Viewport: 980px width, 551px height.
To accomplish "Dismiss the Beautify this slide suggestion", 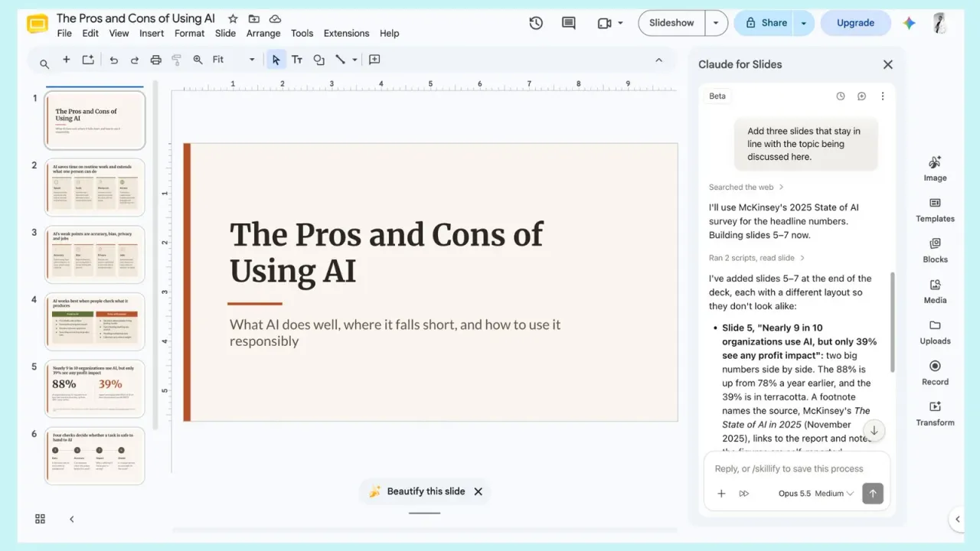I will click(479, 491).
